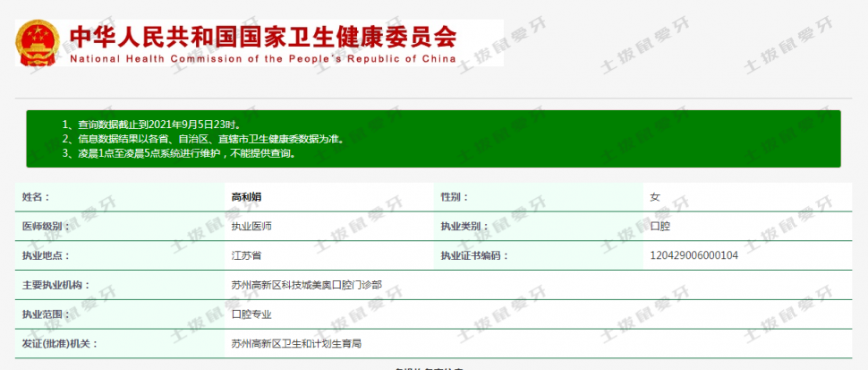The image size is (868, 370).
Task: Click the 中华人民共和国国家卫生健康委员会 header title
Action: (x=262, y=36)
